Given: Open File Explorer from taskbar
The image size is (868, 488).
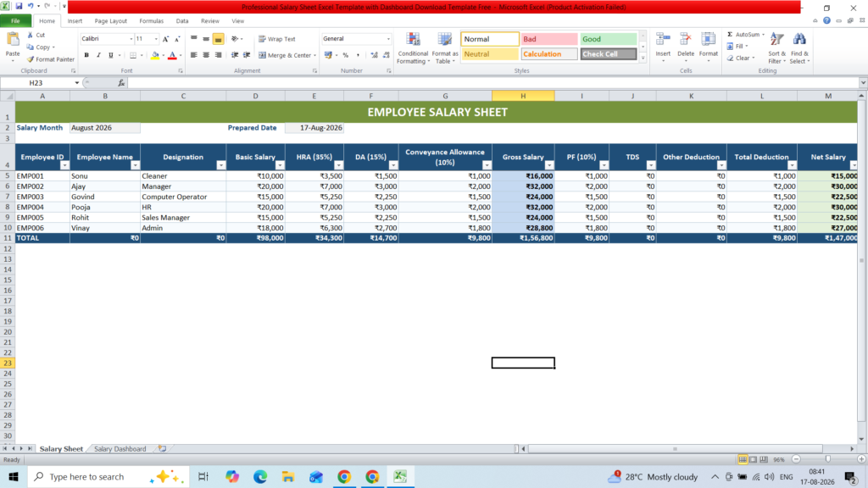Looking at the screenshot, I should click(288, 476).
